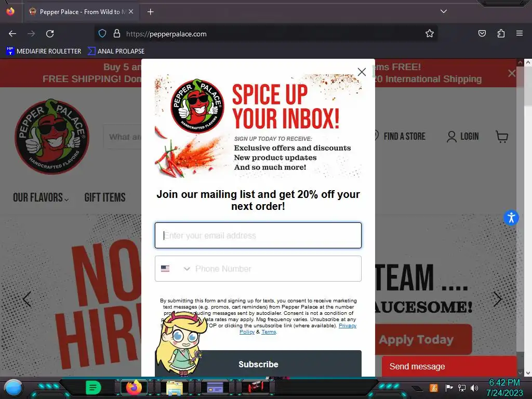Open a new browser tab
Screen dimensions: 532x399
pyautogui.click(x=150, y=12)
